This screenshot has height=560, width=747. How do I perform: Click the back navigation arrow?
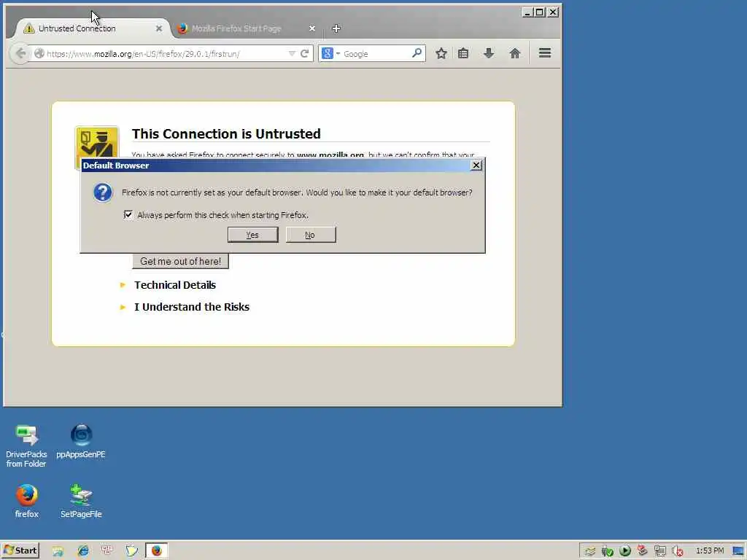pos(20,53)
